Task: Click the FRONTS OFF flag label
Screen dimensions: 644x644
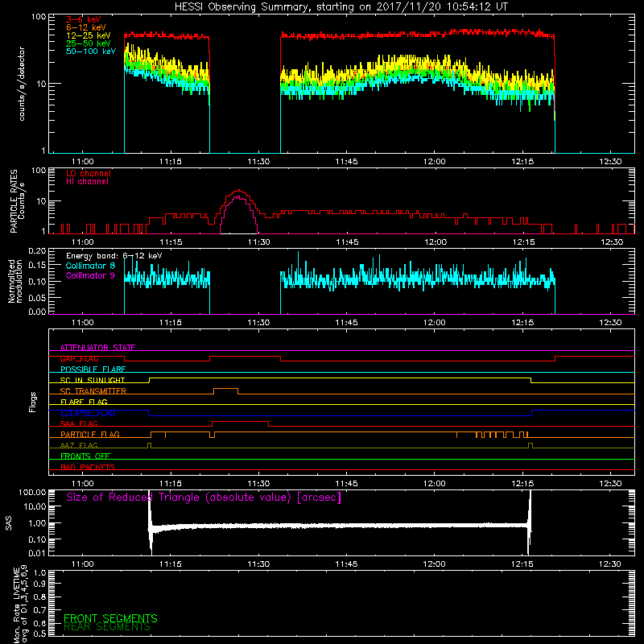Action: coord(85,456)
